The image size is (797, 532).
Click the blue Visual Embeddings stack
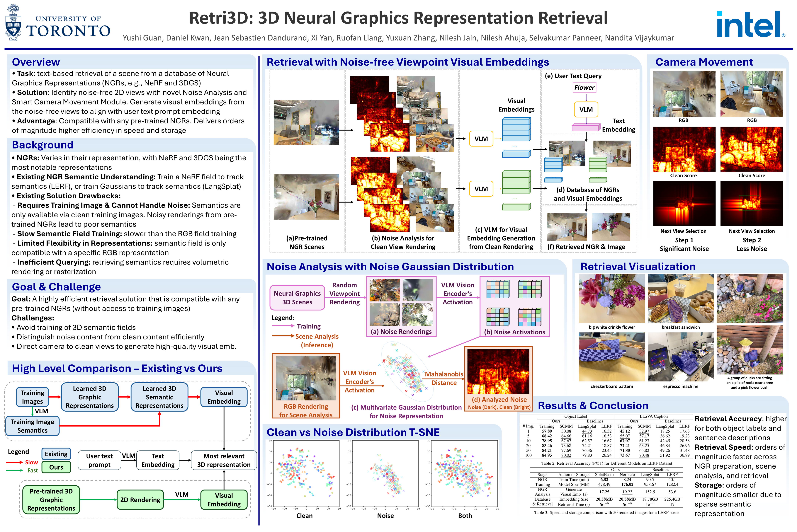point(516,129)
